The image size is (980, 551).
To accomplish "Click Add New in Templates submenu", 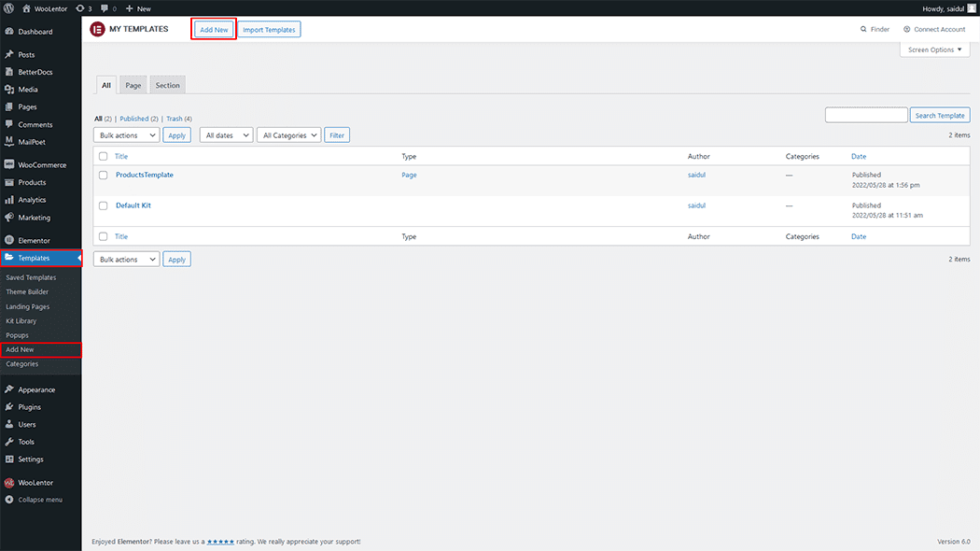I will 20,349.
